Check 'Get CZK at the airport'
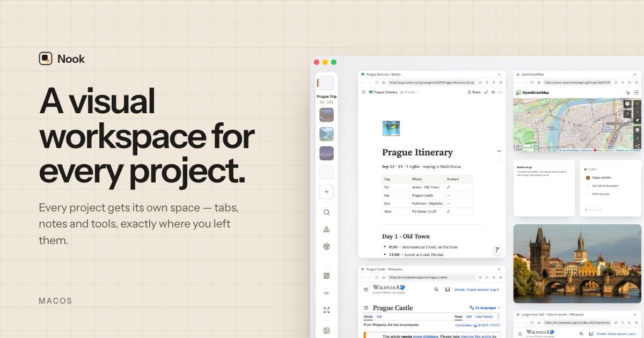The width and height of the screenshot is (644, 338). pos(588,186)
